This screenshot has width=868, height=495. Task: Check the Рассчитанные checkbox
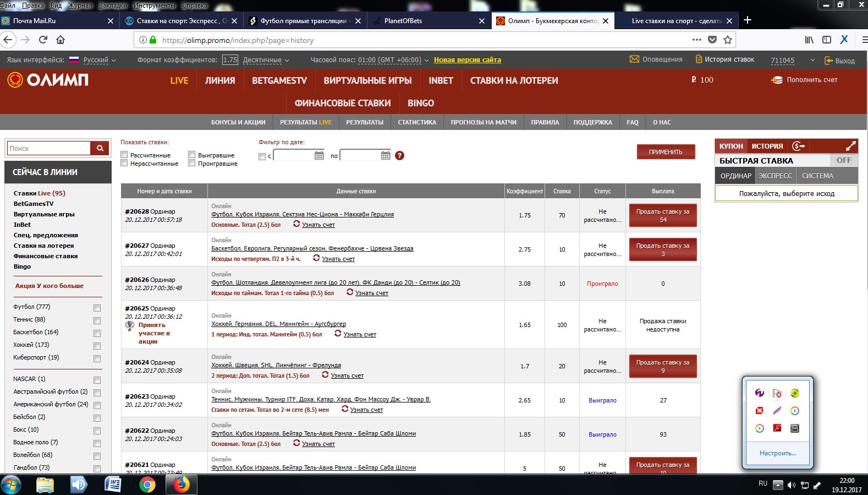pos(124,155)
